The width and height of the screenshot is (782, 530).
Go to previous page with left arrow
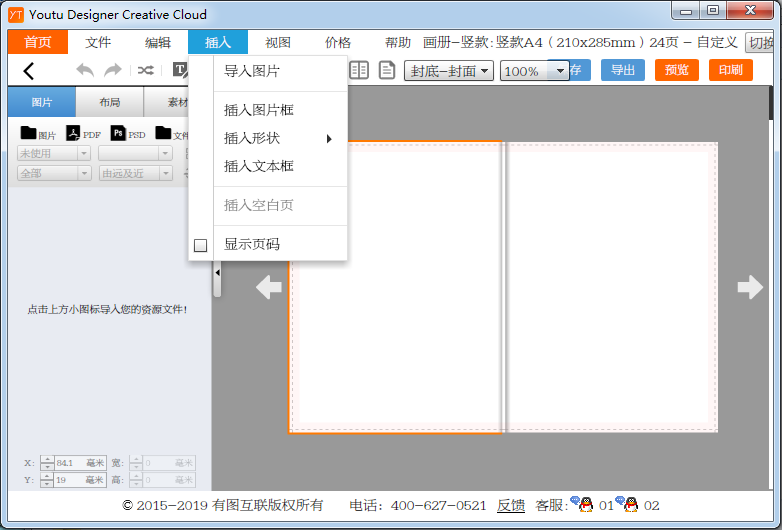268,288
